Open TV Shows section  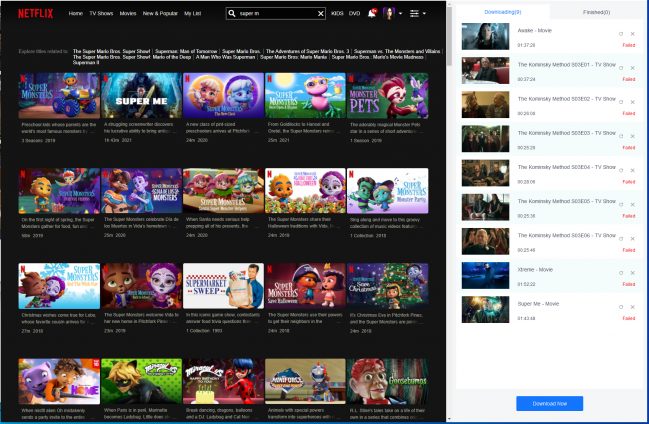pyautogui.click(x=101, y=13)
